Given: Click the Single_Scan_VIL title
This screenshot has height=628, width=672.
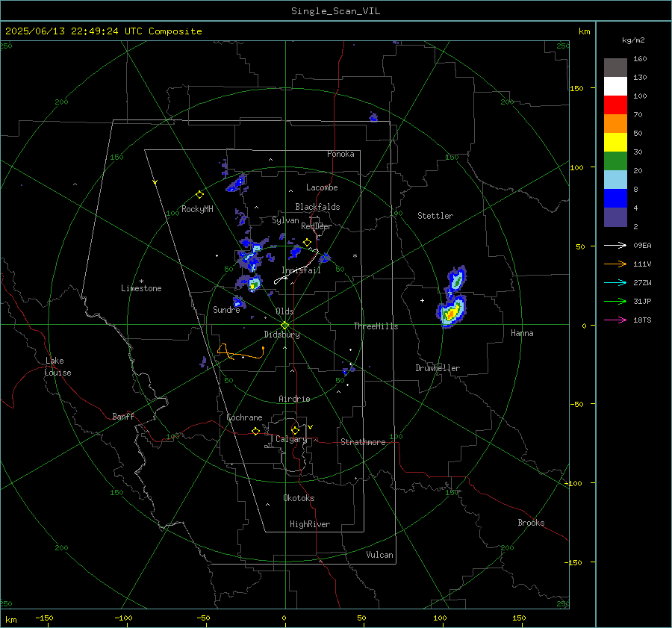Looking at the screenshot, I should coord(335,11).
